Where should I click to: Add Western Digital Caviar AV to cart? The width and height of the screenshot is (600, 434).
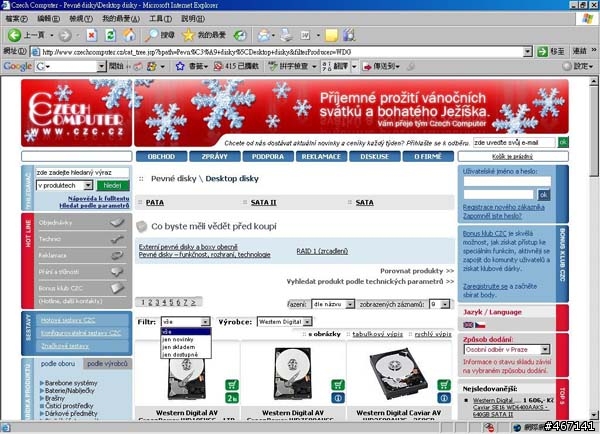pyautogui.click(x=444, y=385)
